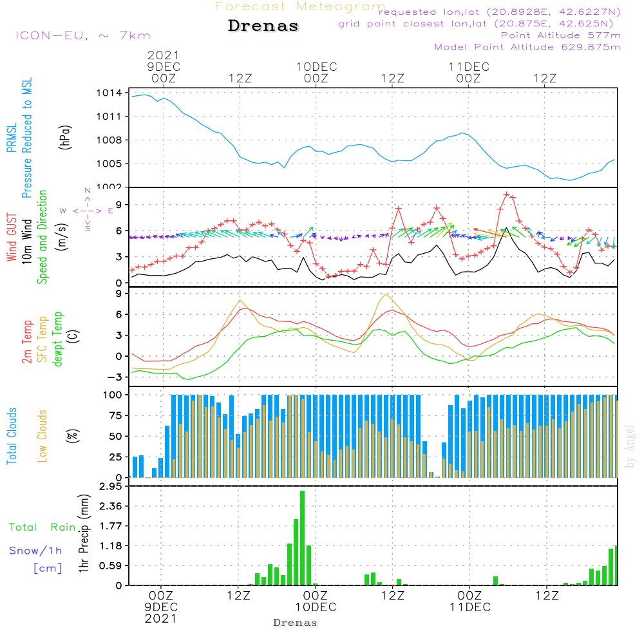Click the 'Pressure Reduced to MSL' label

26,138
